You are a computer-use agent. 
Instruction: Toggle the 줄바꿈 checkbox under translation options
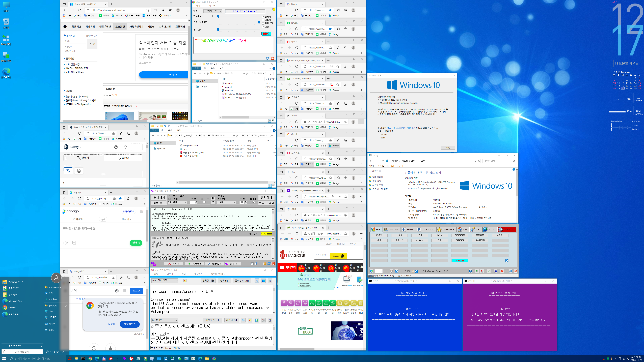(254, 202)
